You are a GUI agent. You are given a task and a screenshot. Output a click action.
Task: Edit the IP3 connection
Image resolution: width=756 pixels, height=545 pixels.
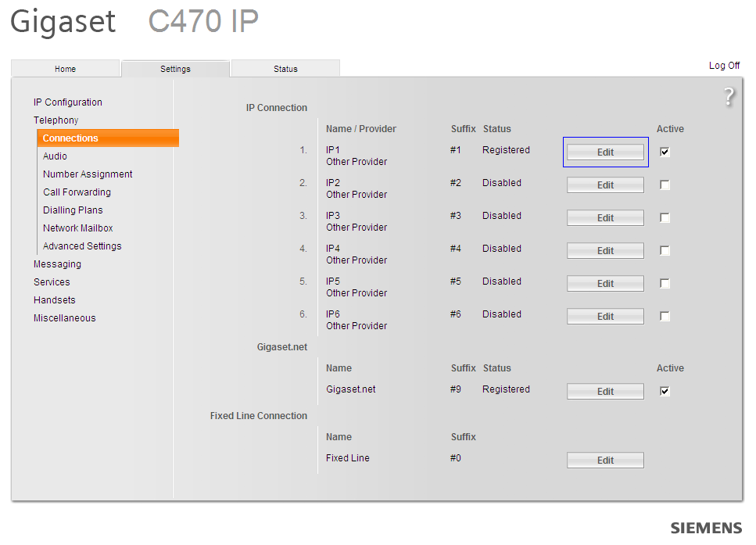[606, 217]
